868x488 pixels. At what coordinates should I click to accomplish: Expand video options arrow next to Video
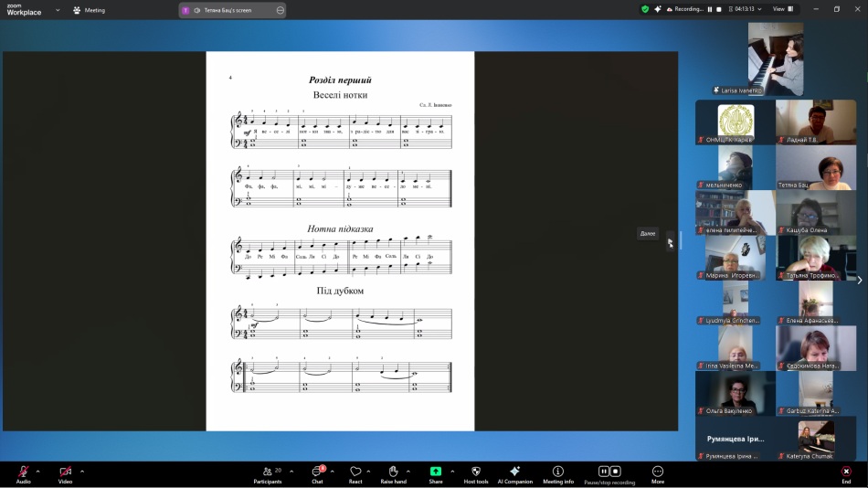[x=82, y=472]
